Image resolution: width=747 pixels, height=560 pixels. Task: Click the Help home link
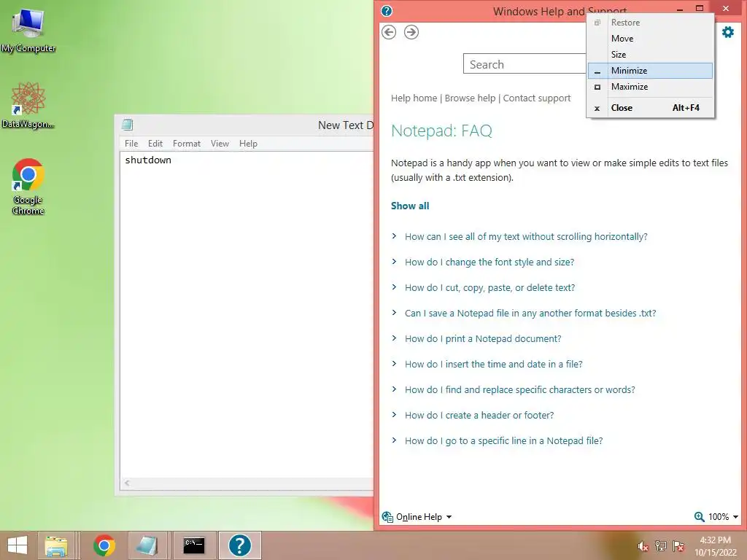[x=414, y=98]
